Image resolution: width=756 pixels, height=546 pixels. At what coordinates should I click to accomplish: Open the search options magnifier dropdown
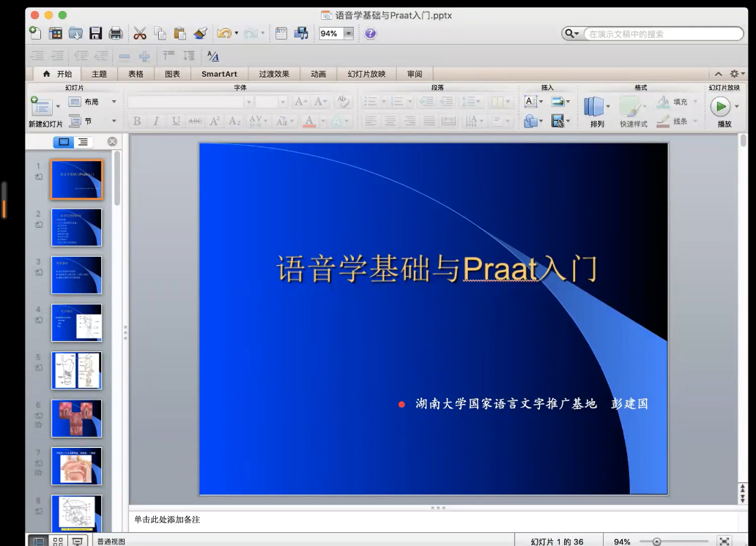pyautogui.click(x=571, y=33)
